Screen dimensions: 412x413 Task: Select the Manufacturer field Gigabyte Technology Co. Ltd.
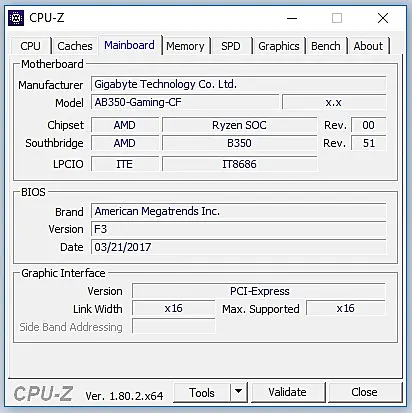(x=239, y=84)
